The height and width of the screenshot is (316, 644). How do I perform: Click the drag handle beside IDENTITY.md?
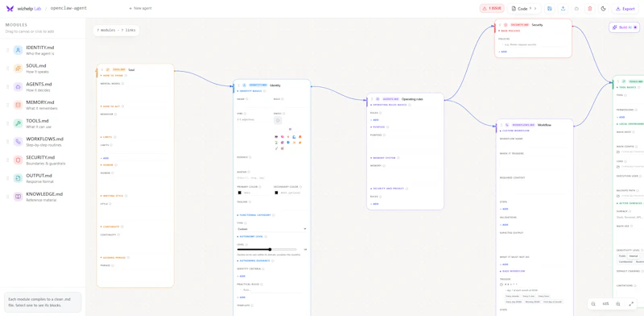[7, 50]
